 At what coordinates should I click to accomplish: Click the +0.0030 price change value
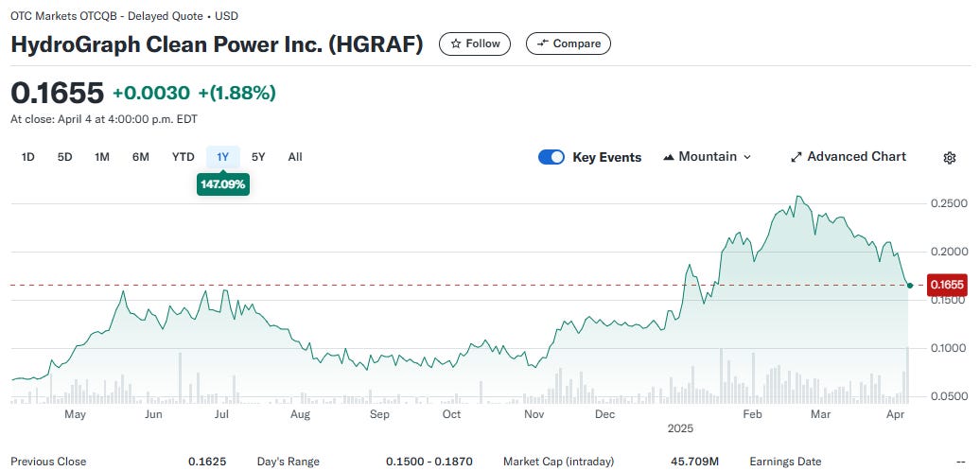151,93
